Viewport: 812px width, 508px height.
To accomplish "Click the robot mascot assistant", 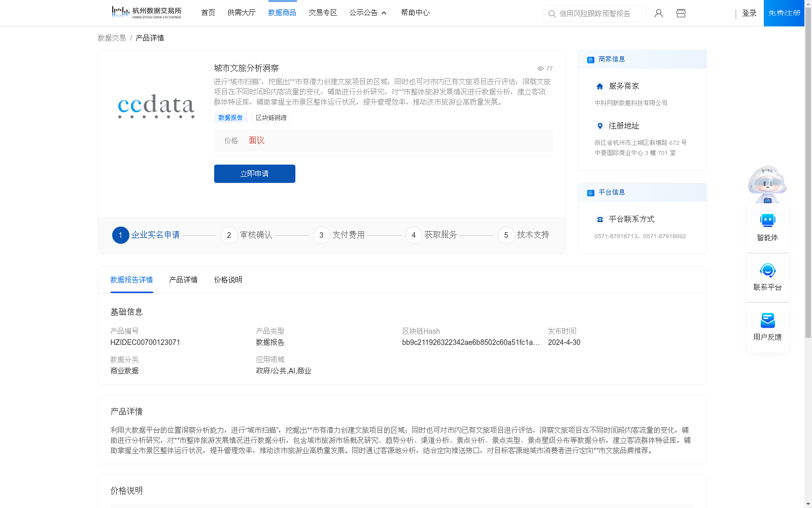I will pos(767,184).
